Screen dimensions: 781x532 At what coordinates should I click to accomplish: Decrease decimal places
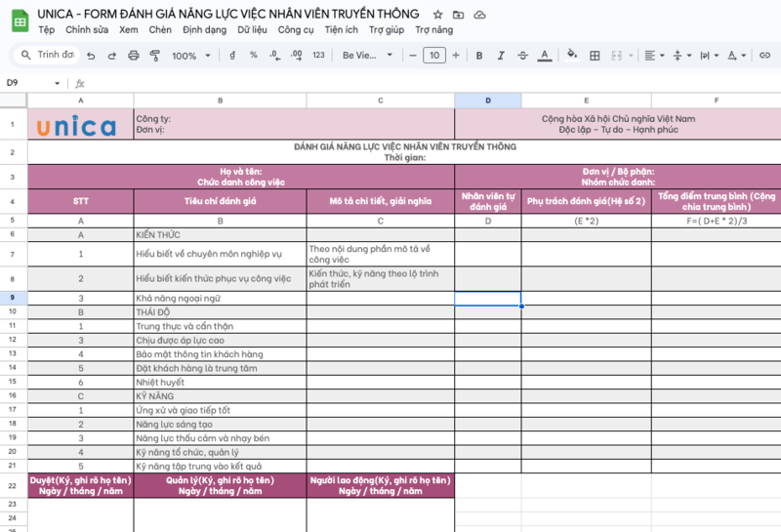pos(275,56)
